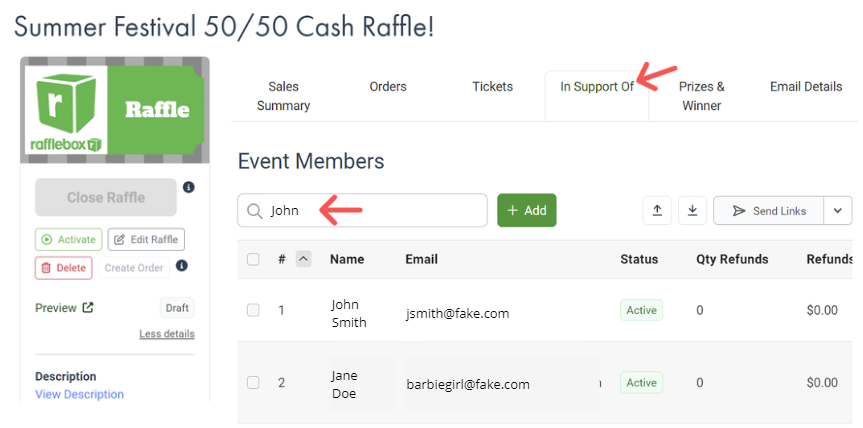Click the green Add button
This screenshot has height=428, width=863.
527,210
